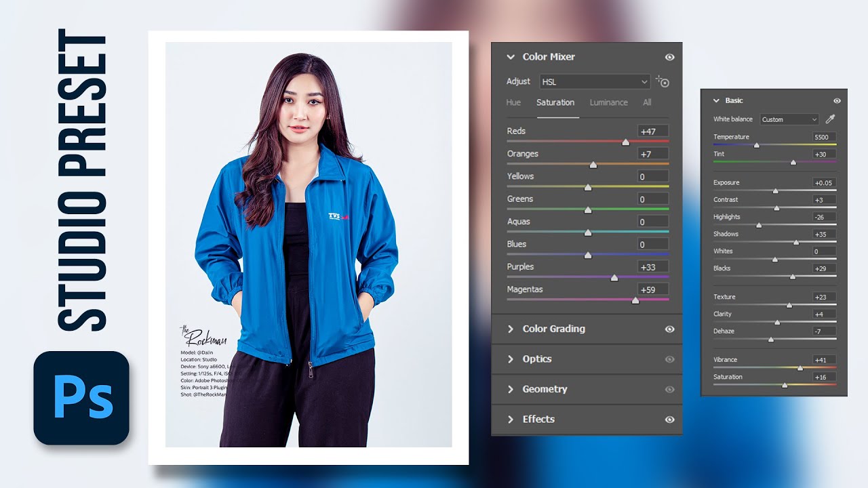Open the Adjust HSL dropdown
The height and width of the screenshot is (488, 868).
click(x=595, y=82)
